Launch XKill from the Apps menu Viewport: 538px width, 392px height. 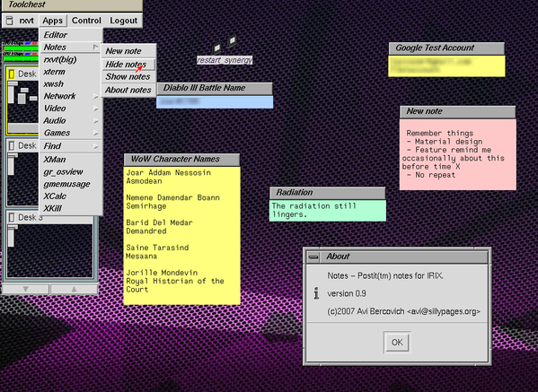[71, 209]
